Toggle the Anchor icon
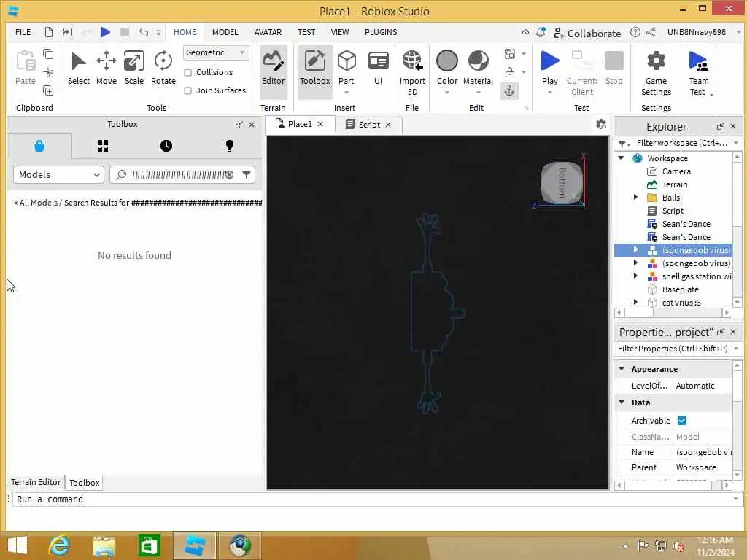Viewport: 747px width, 560px height. coord(509,91)
